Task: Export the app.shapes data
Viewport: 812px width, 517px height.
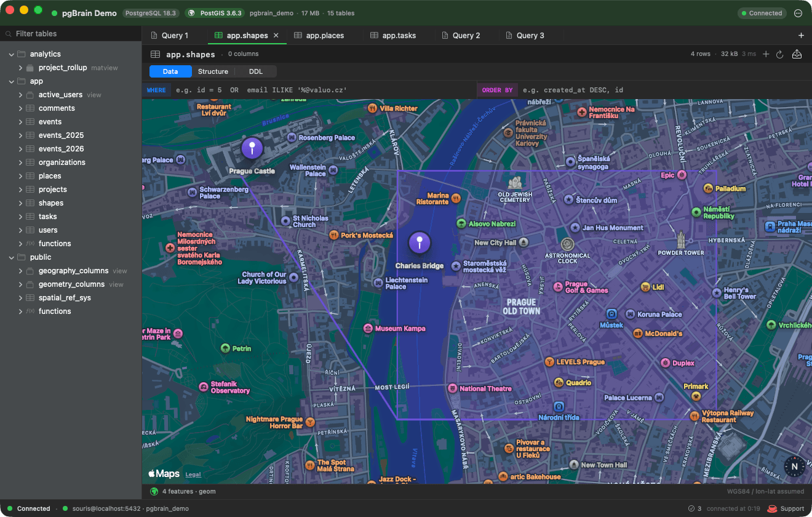Action: click(797, 54)
